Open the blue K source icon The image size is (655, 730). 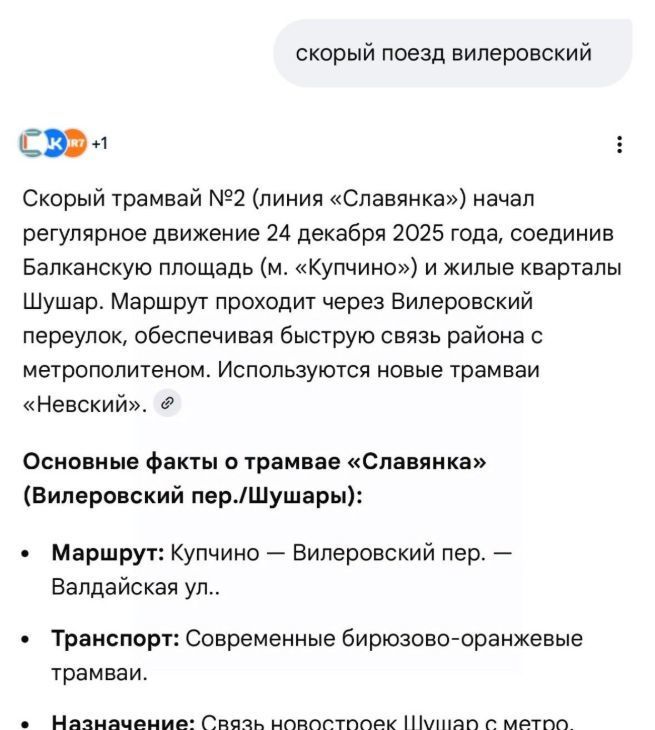point(54,143)
